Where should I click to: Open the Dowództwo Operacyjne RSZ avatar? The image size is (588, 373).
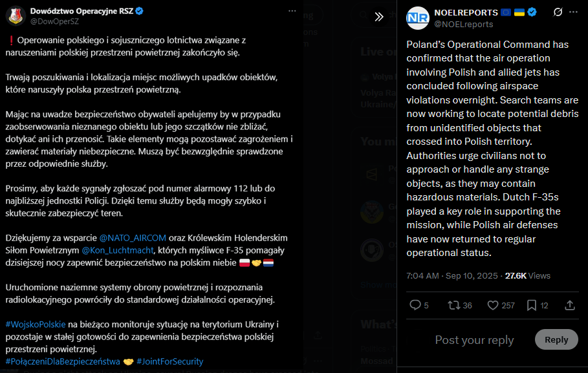click(x=16, y=16)
